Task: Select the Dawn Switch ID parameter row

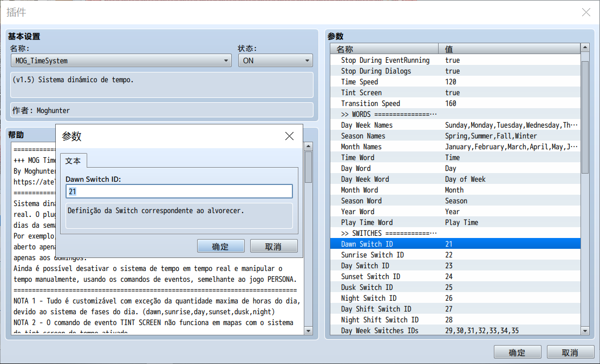Action: [455, 243]
